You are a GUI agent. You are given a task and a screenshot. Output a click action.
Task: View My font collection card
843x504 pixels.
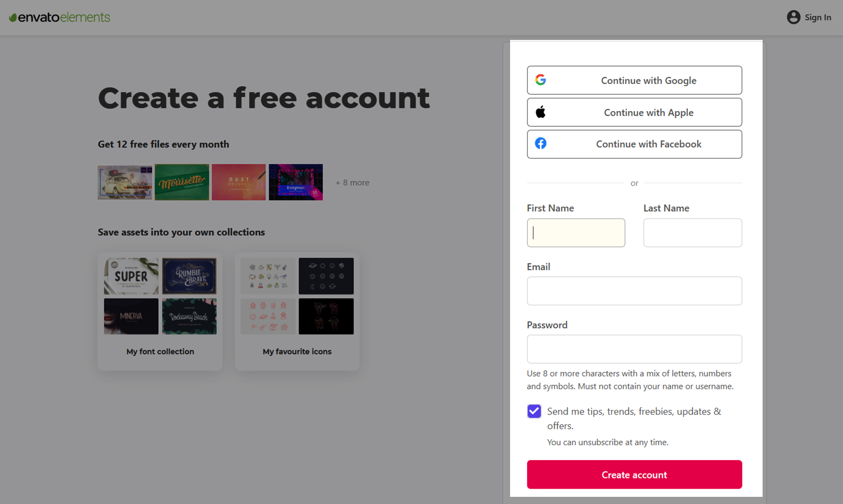click(x=160, y=311)
